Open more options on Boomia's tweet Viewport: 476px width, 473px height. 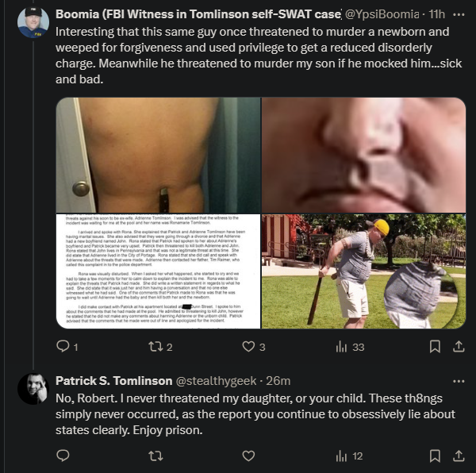click(x=459, y=14)
